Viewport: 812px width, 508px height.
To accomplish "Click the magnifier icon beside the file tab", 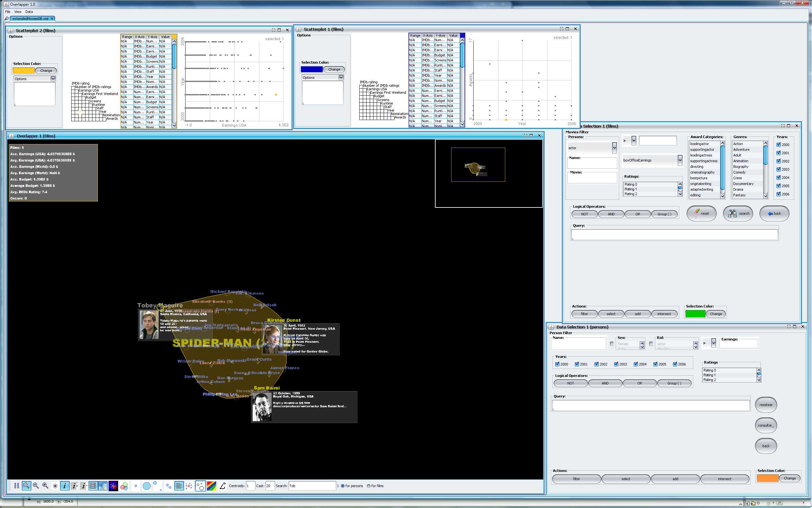I will point(7,19).
